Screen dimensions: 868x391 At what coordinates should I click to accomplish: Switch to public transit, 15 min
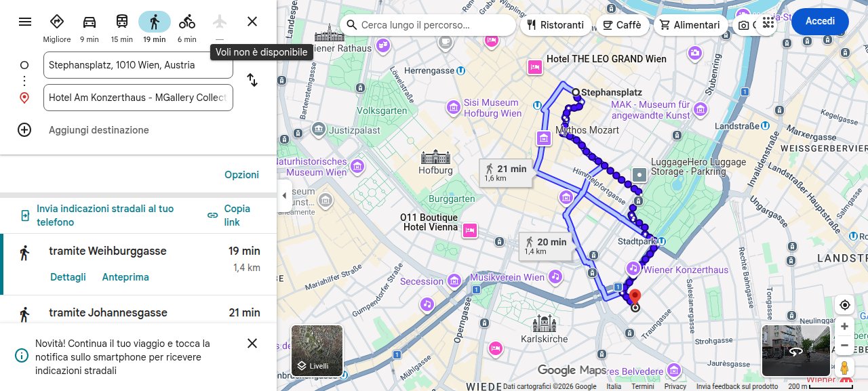coord(122,27)
